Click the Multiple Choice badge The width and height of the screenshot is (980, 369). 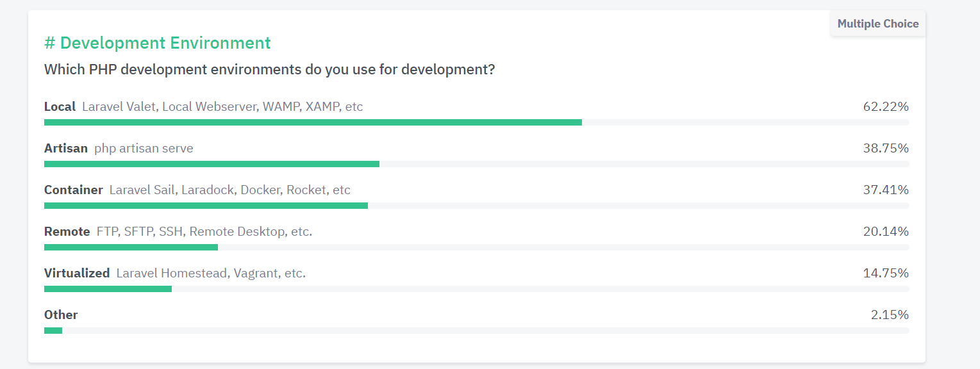pos(878,24)
